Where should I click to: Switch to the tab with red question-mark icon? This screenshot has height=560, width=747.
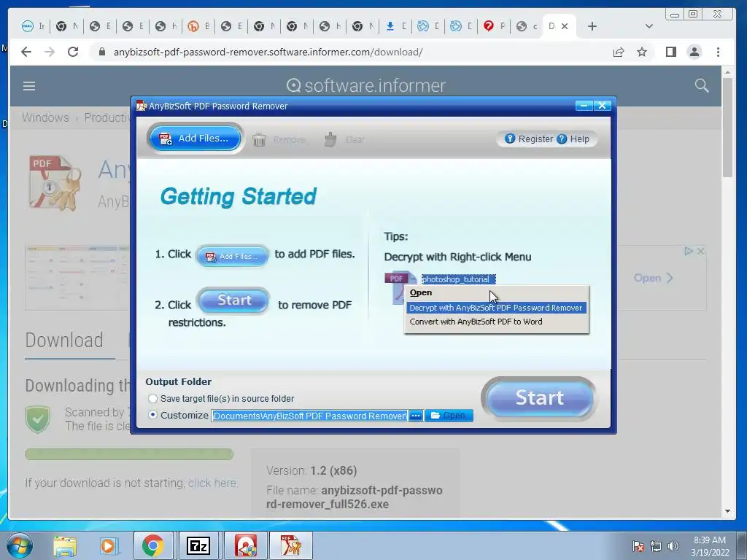click(495, 26)
